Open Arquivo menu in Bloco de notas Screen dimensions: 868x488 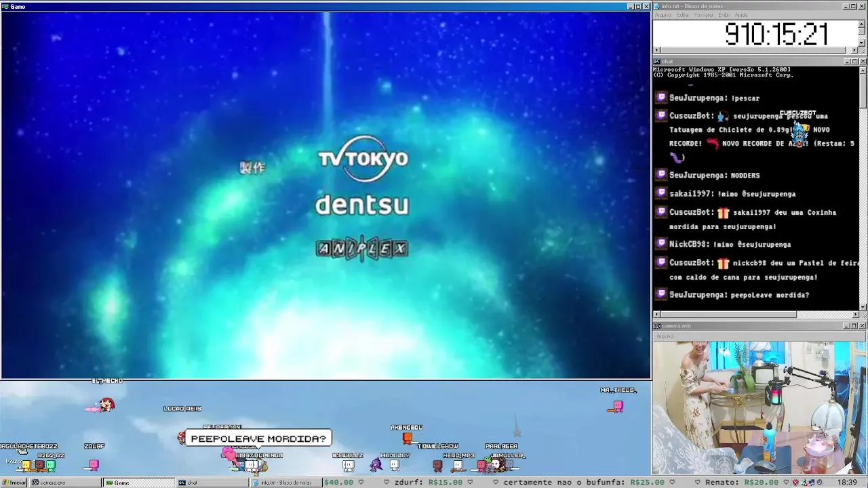point(663,15)
